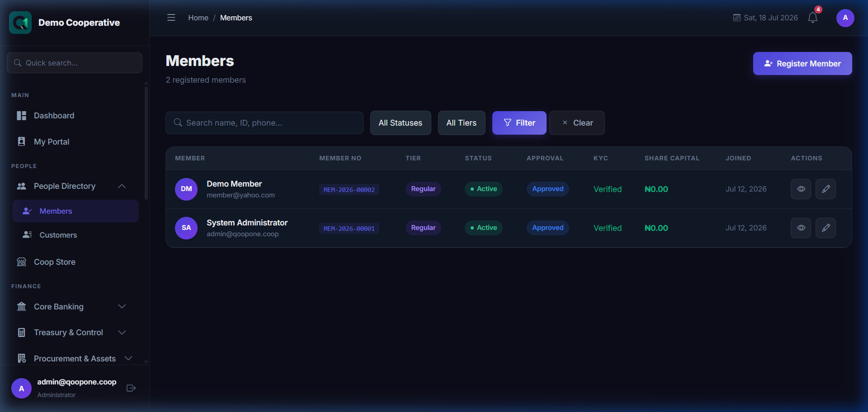Click the STATUS column header
Viewport: 868px width, 412px height.
point(478,158)
